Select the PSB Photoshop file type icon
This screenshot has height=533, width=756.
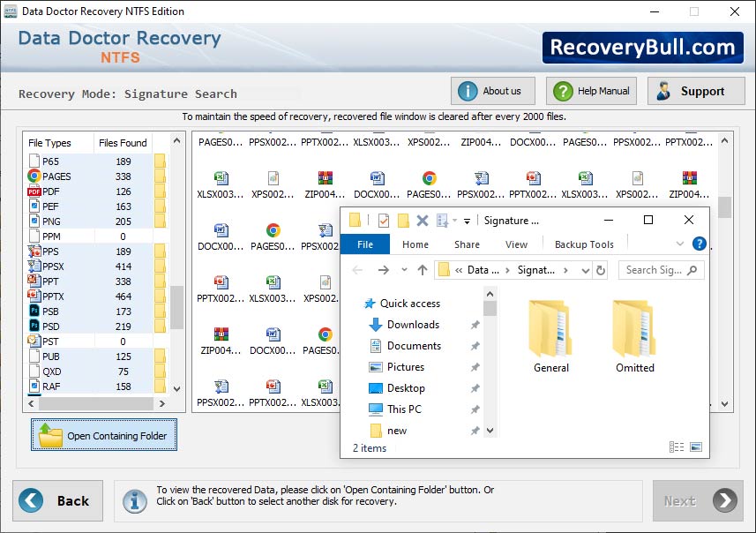34,312
